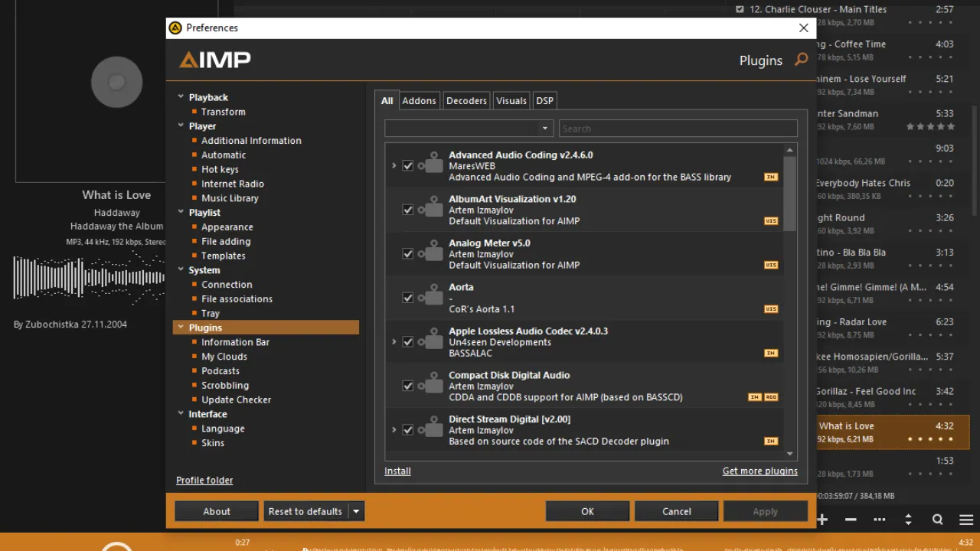The image size is (980, 551).
Task: Click IN badge on Advanced Audio Coding row
Action: pyautogui.click(x=771, y=177)
